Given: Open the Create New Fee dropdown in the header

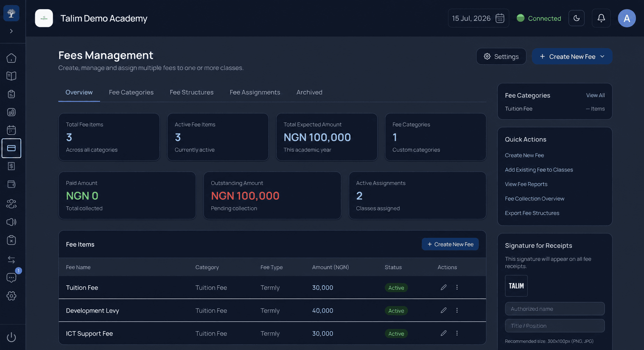Looking at the screenshot, I should (x=572, y=56).
